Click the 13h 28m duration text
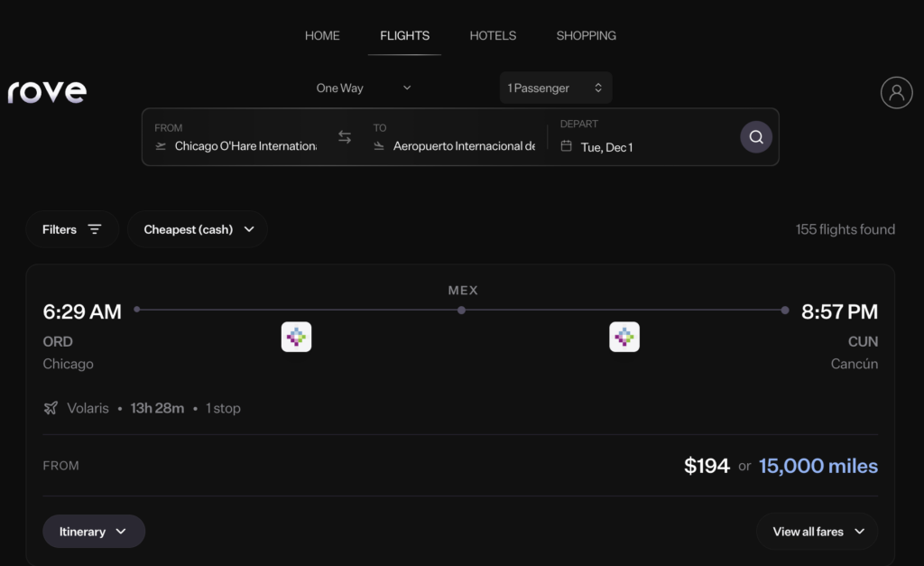The height and width of the screenshot is (566, 924). (157, 408)
